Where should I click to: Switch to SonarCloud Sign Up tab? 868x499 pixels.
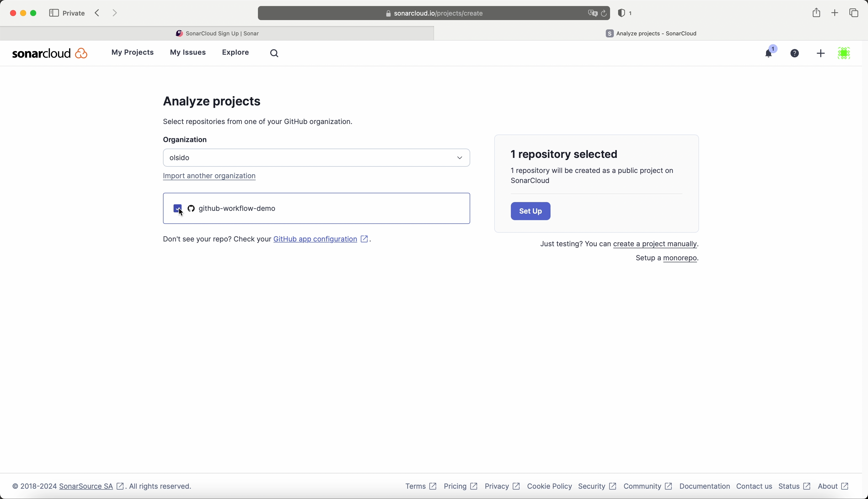[217, 34]
